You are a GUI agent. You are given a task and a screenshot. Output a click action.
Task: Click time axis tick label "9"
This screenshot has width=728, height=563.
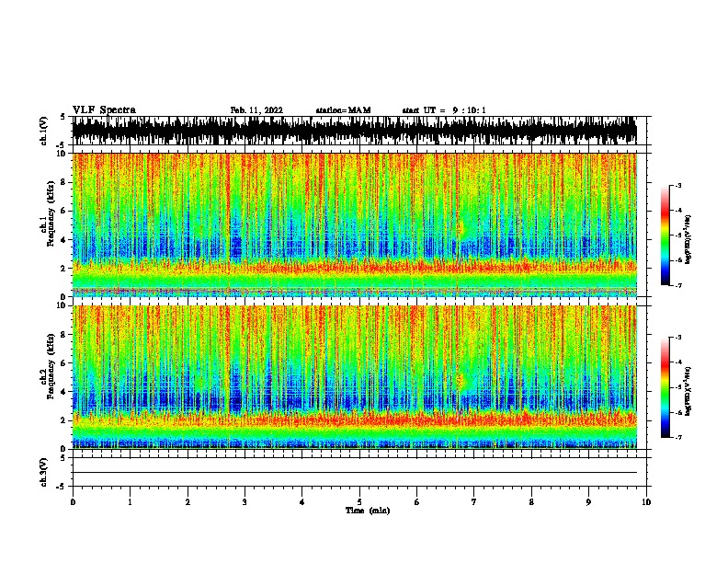click(x=588, y=502)
